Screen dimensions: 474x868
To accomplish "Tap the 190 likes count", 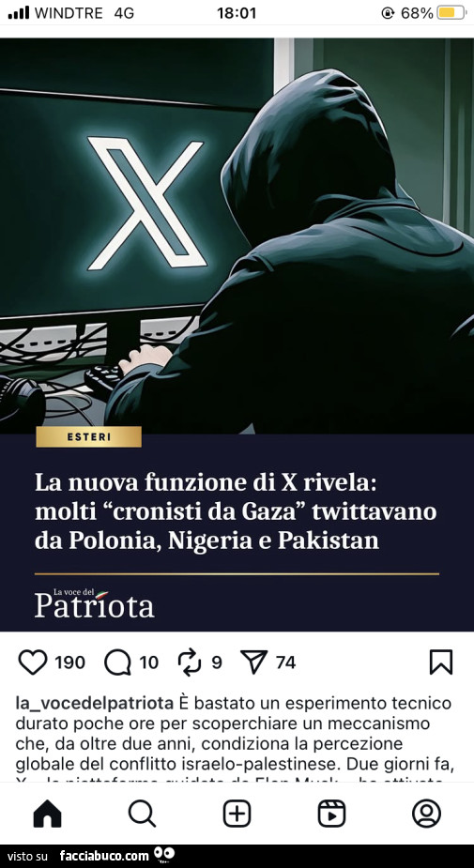I will pos(69,662).
